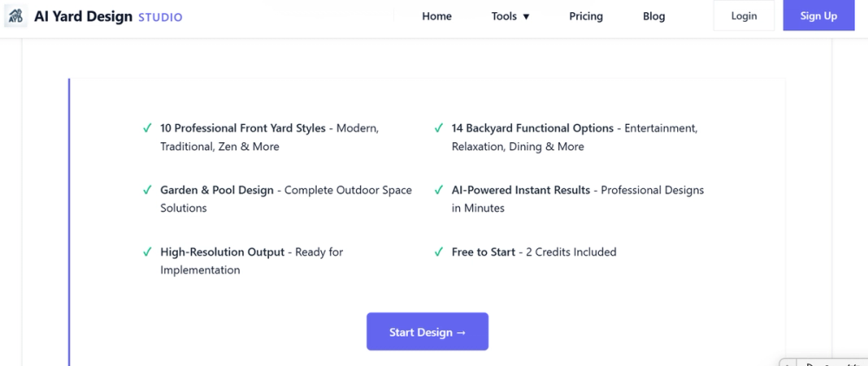868x366 pixels.
Task: Click the Login button
Action: 744,16
